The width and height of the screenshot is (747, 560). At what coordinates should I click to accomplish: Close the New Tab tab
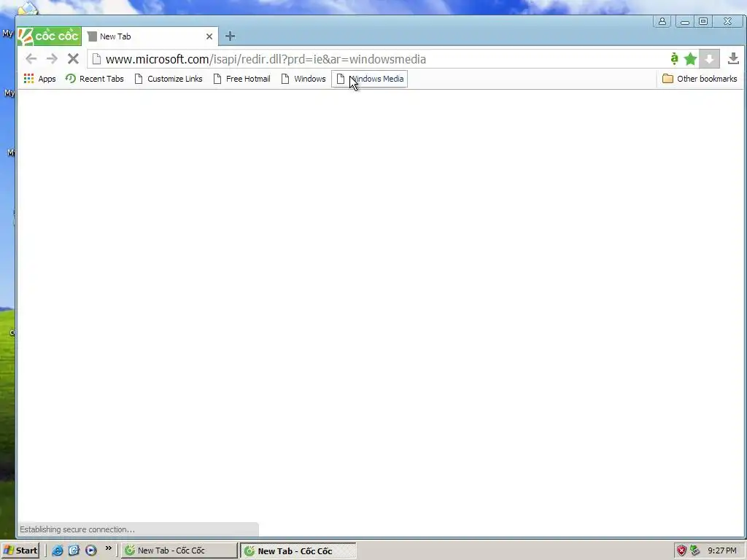click(x=209, y=36)
